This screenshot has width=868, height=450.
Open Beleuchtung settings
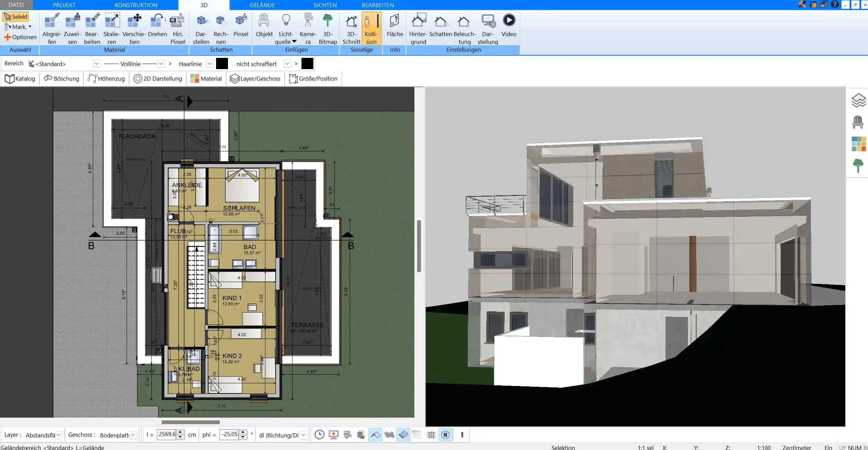tap(464, 29)
